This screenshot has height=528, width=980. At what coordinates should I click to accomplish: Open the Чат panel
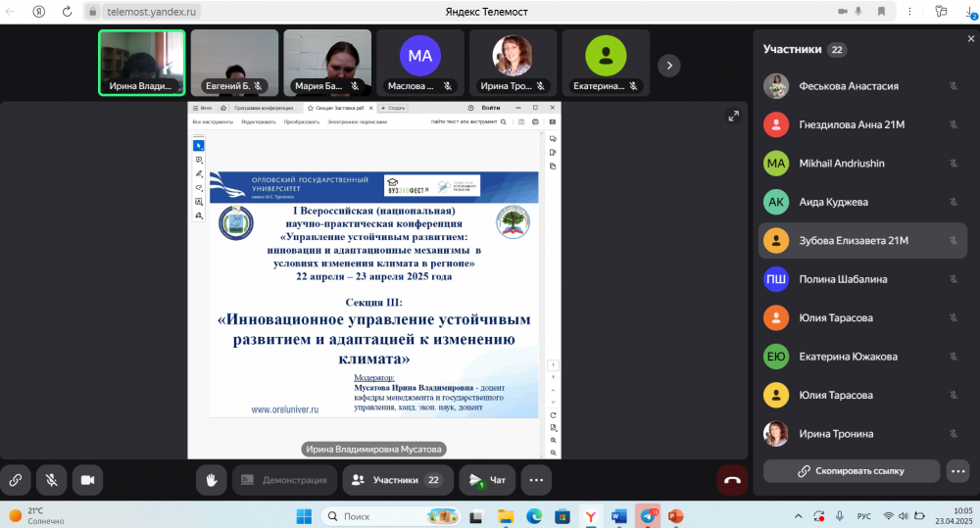pos(487,480)
